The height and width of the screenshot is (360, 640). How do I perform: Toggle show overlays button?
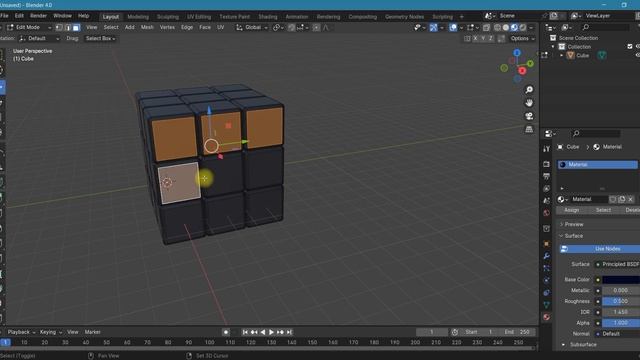pos(453,27)
